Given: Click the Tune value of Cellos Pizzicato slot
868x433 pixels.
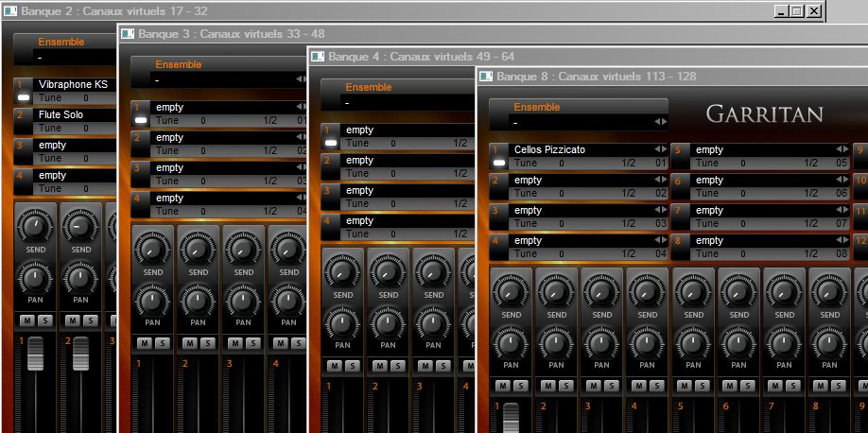Looking at the screenshot, I should click(562, 163).
